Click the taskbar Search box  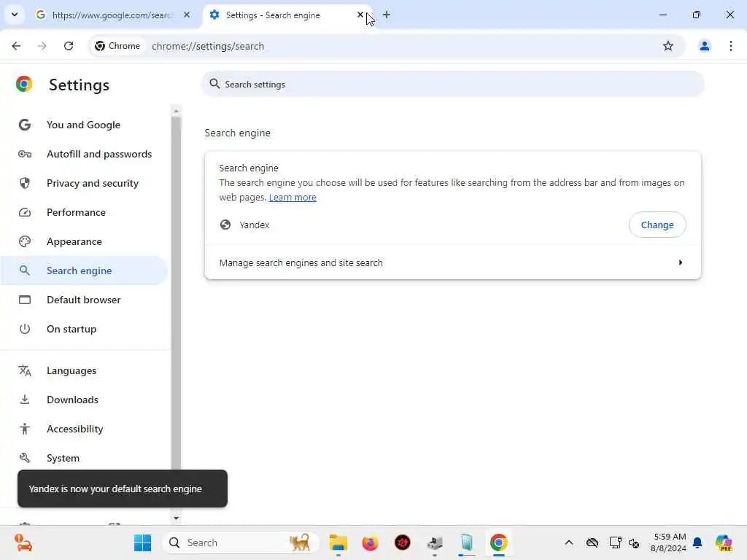[x=241, y=542]
